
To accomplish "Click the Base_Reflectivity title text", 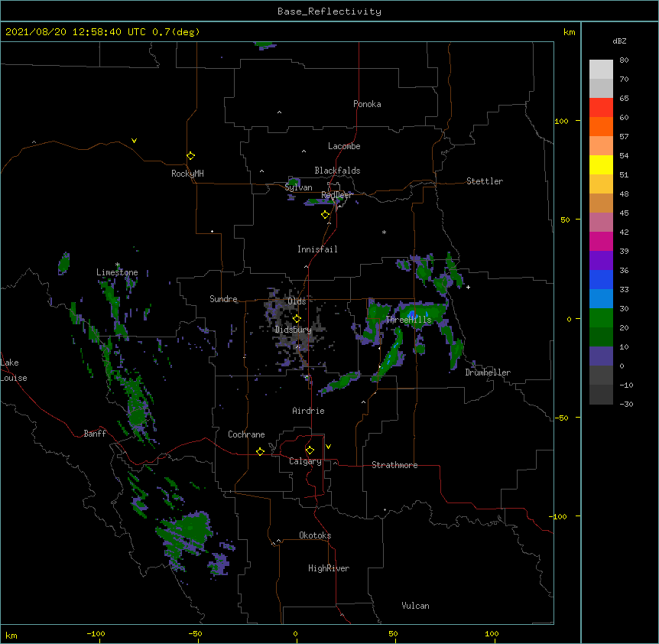I will pyautogui.click(x=329, y=11).
